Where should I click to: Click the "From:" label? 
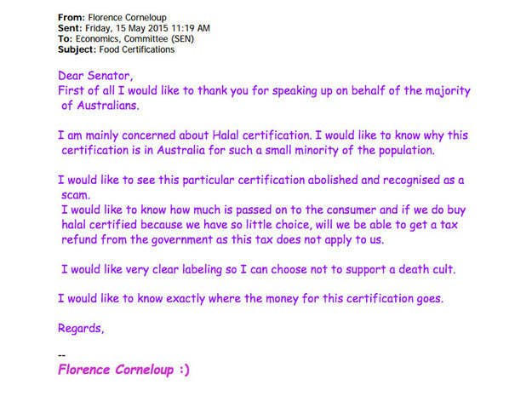(72, 17)
